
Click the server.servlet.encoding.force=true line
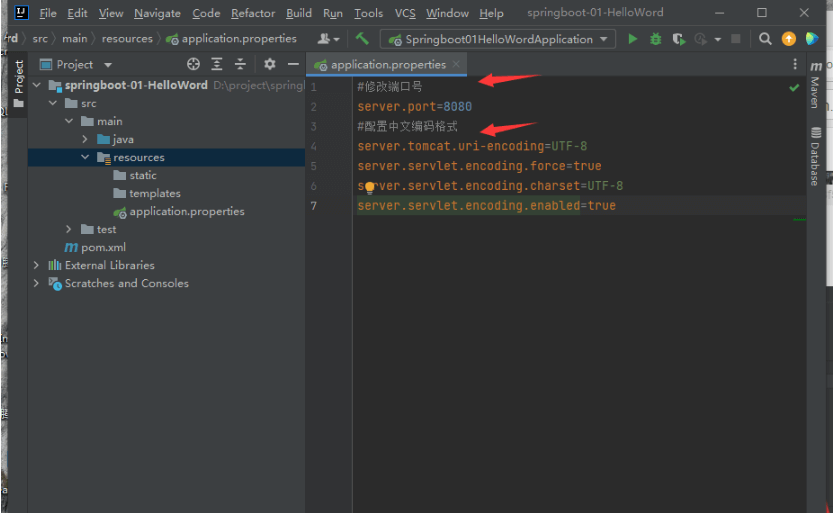(479, 166)
